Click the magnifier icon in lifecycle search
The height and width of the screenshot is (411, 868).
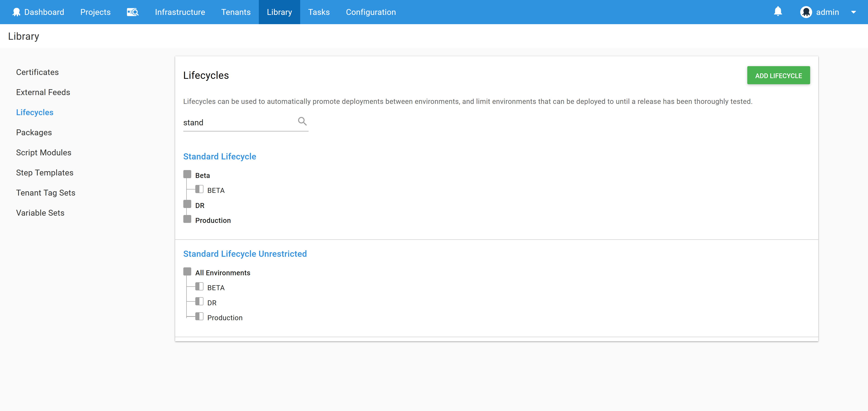click(302, 121)
